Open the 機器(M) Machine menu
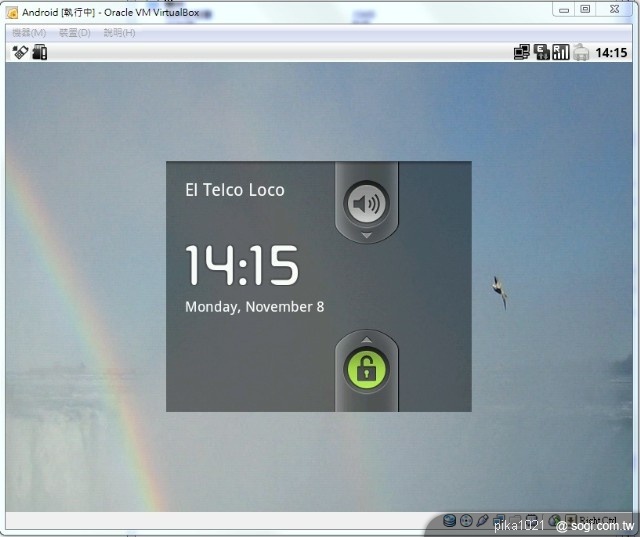Viewport: 640px width, 537px height. click(x=29, y=33)
